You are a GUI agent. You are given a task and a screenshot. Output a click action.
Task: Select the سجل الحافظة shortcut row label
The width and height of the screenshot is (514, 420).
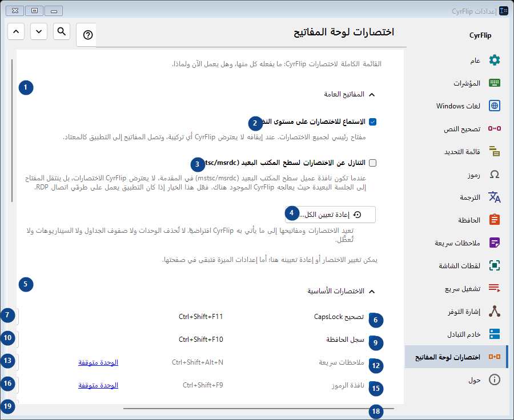pyautogui.click(x=345, y=340)
